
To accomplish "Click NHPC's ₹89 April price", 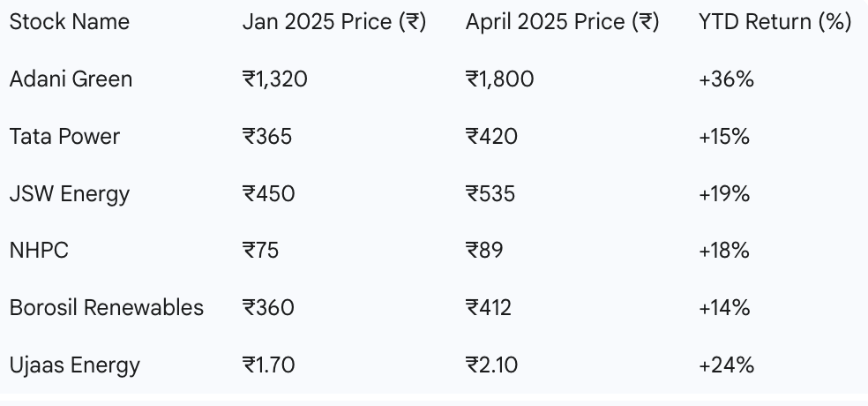I will coord(484,251).
